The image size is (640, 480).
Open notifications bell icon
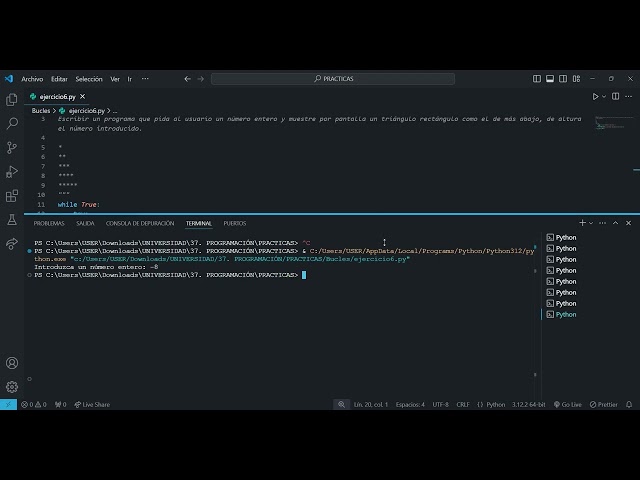629,404
